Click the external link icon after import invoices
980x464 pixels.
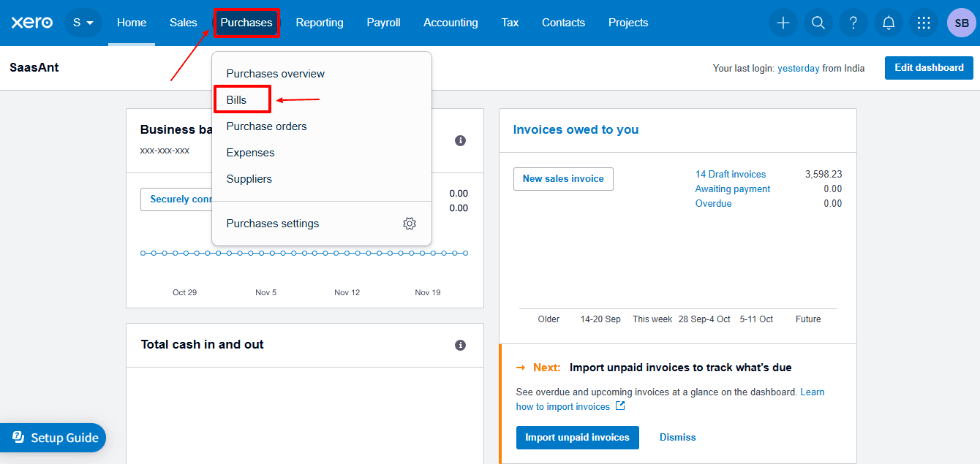coord(620,406)
